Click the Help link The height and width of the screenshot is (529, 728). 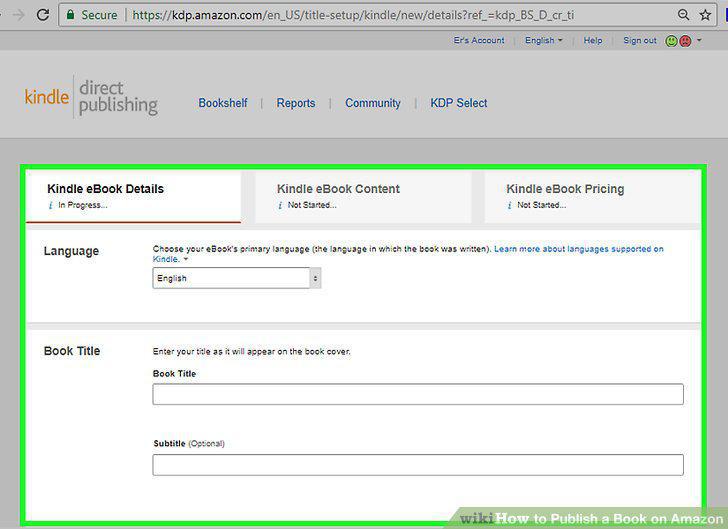click(x=593, y=40)
